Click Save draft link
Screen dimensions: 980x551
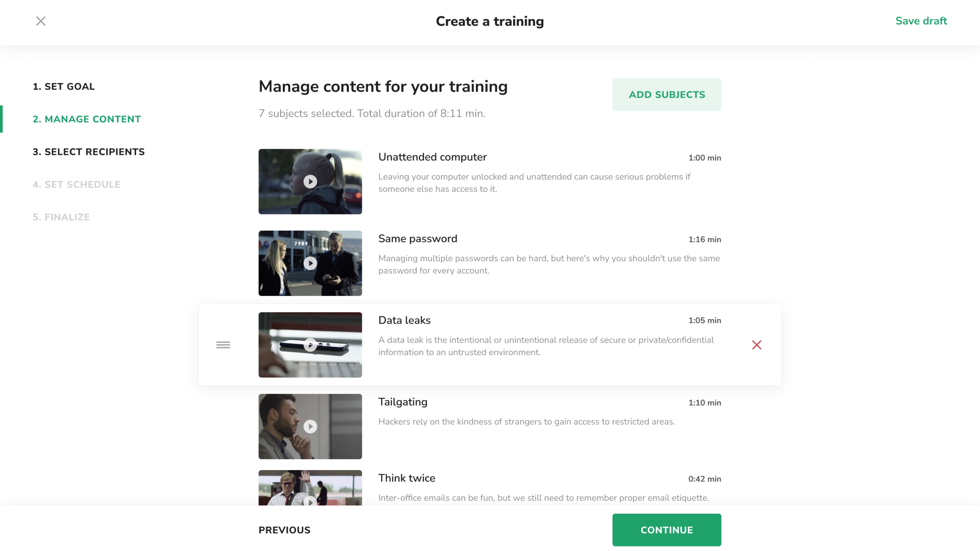(921, 21)
